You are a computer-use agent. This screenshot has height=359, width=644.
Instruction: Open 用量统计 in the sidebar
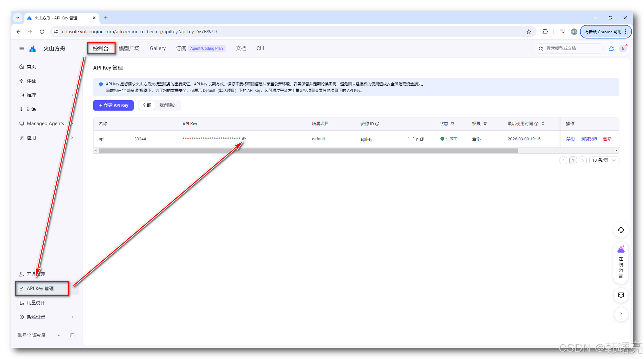point(47,303)
